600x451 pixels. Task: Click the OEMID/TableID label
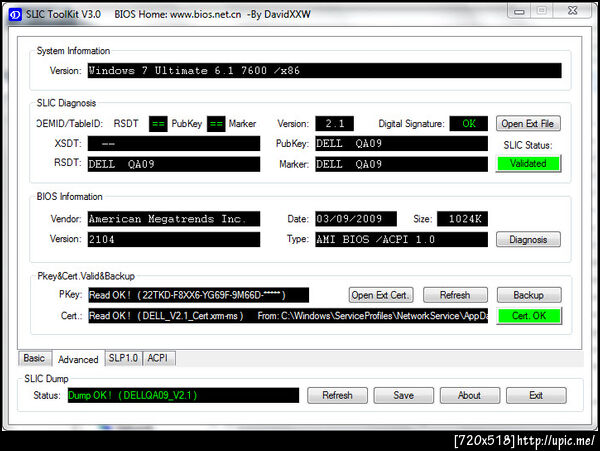[70, 124]
